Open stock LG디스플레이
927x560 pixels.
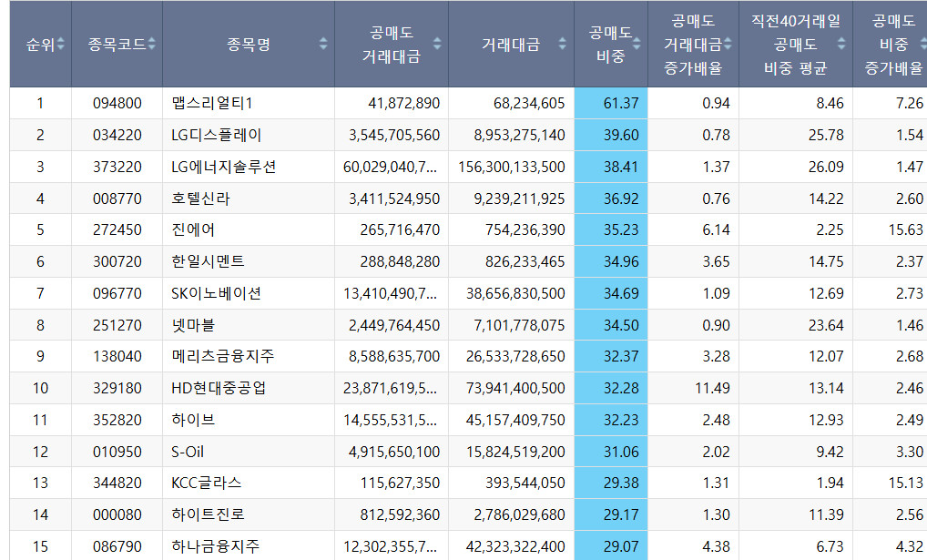(x=216, y=135)
